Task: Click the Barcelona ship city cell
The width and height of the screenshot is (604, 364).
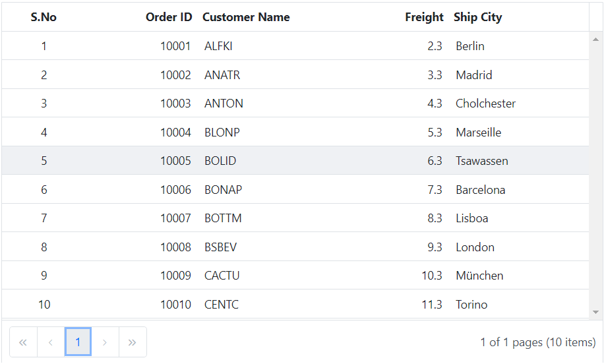Action: coord(480,189)
